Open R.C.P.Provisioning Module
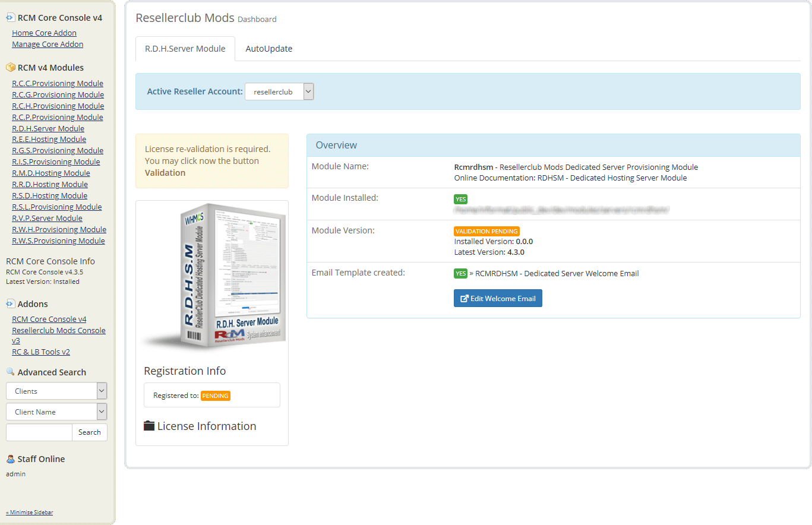812x525 pixels. pyautogui.click(x=58, y=118)
